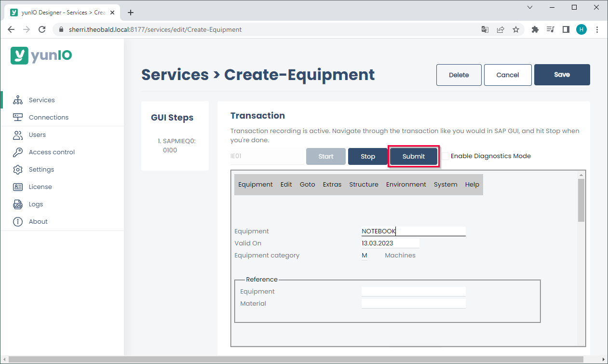The width and height of the screenshot is (608, 364).
Task: Open the About info icon
Action: pos(18,222)
